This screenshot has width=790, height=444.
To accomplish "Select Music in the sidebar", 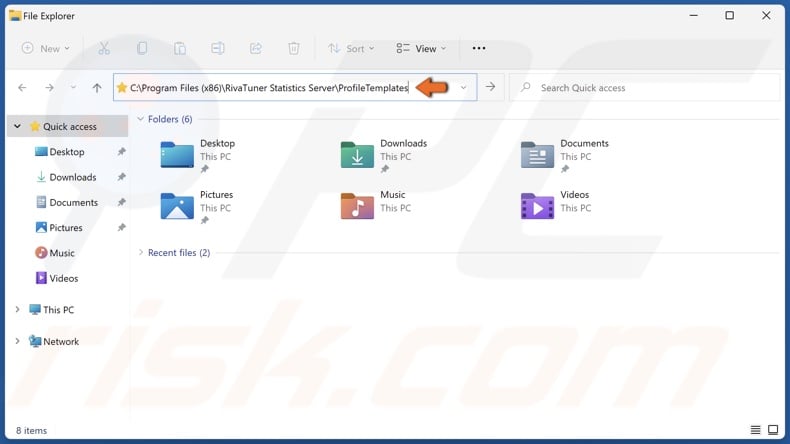I will 62,252.
